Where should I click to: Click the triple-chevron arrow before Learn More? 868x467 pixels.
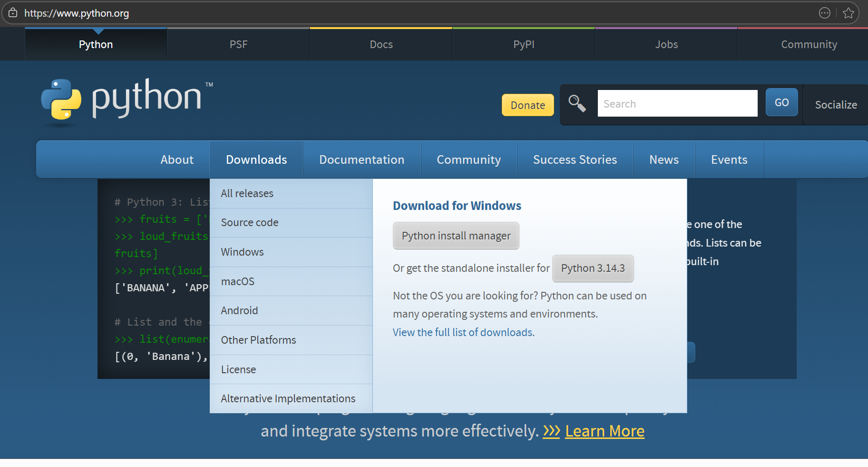point(551,431)
